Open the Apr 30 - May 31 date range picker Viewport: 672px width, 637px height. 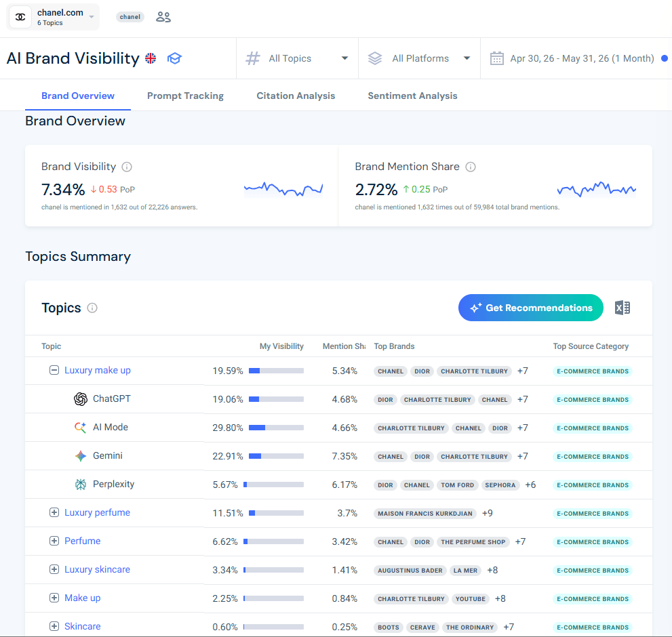[x=582, y=58]
